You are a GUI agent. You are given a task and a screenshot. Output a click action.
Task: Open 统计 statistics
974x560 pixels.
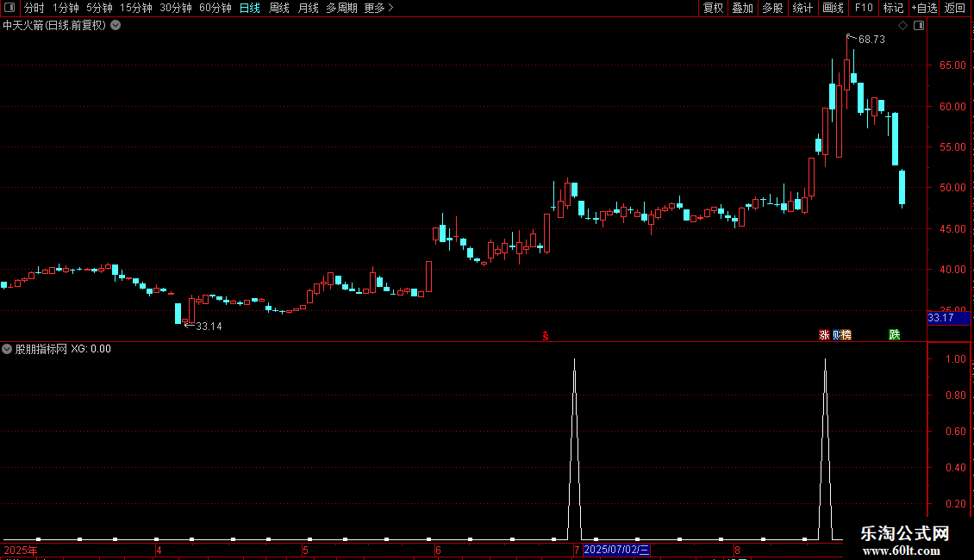[x=802, y=8]
